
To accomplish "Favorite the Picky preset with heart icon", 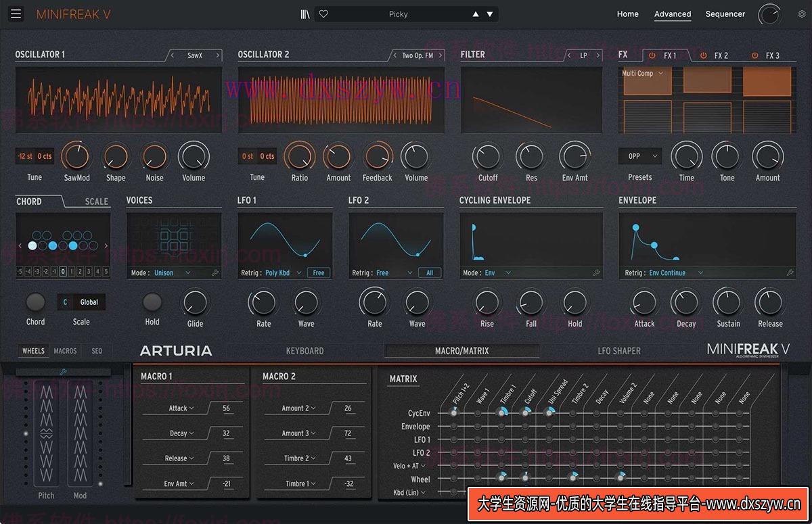I will coord(323,14).
